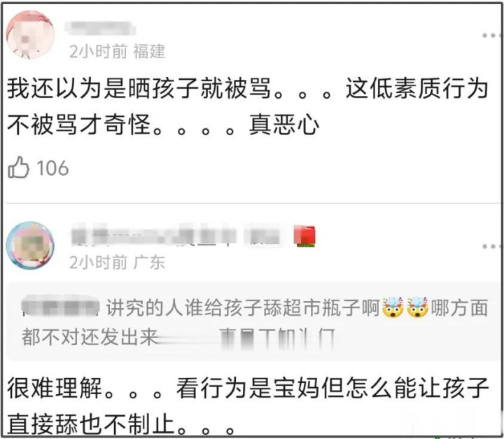Click the red badge next to the second username

click(304, 237)
